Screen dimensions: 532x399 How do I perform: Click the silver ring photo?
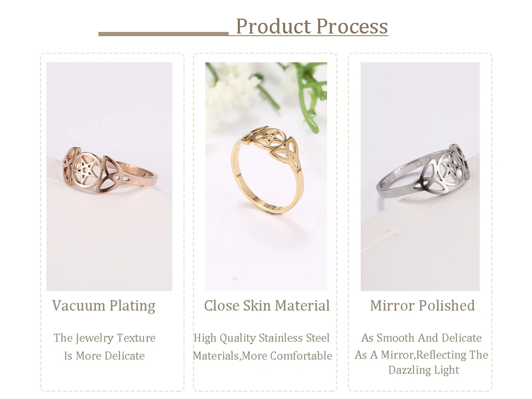tap(420, 177)
